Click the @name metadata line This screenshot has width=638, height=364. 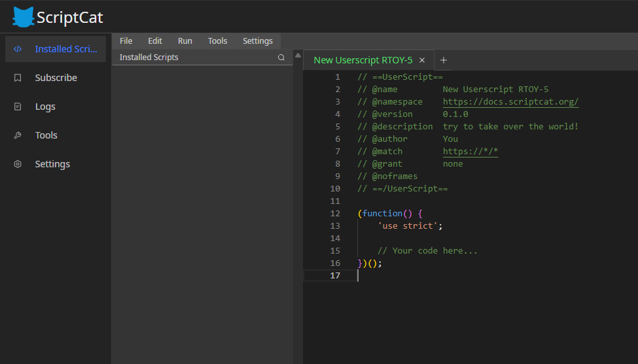tap(453, 89)
